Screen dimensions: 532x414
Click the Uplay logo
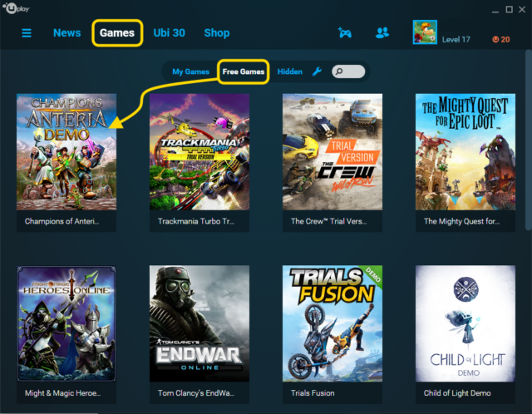(16, 7)
